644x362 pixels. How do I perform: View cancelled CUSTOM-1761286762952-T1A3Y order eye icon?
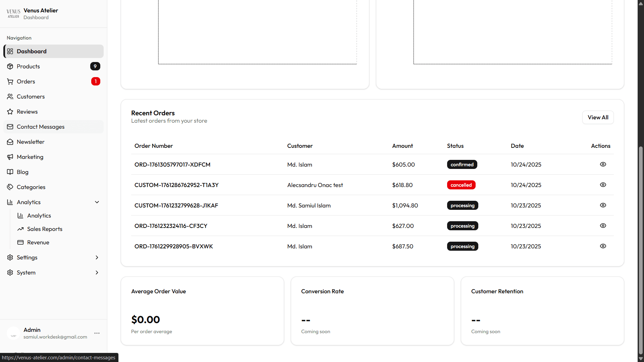[603, 185]
